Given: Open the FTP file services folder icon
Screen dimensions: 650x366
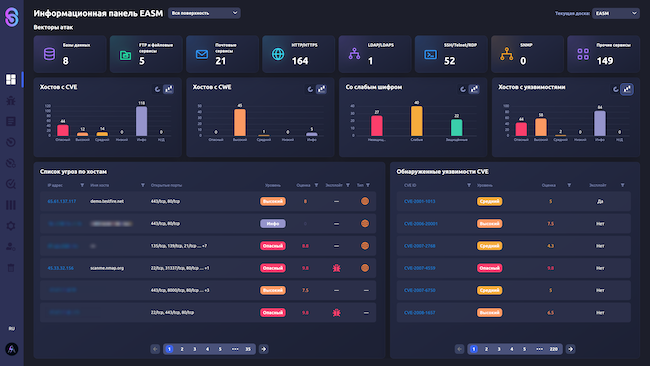Looking at the screenshot, I should tap(126, 55).
